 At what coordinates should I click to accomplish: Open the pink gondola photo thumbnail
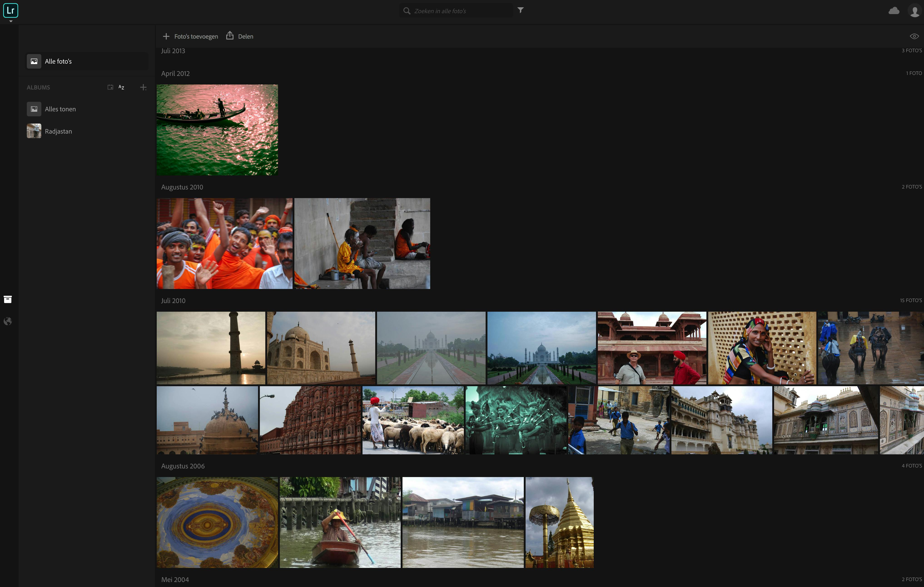click(x=217, y=130)
